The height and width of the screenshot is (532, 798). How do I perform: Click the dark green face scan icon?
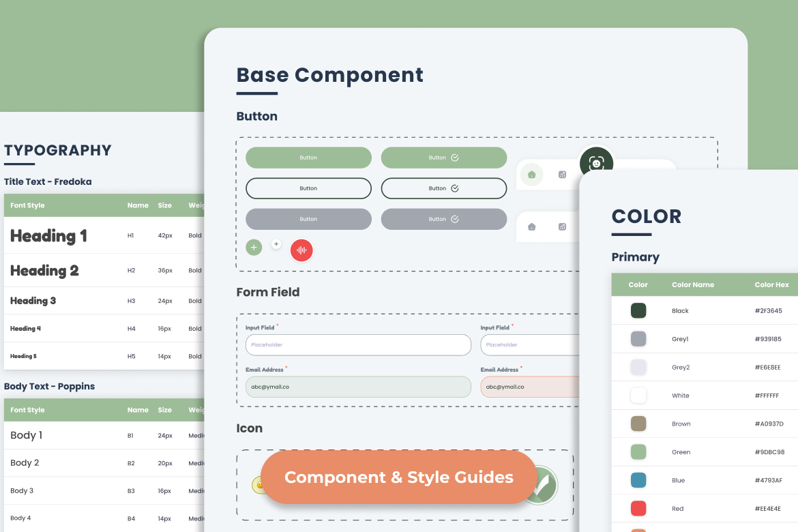[596, 164]
